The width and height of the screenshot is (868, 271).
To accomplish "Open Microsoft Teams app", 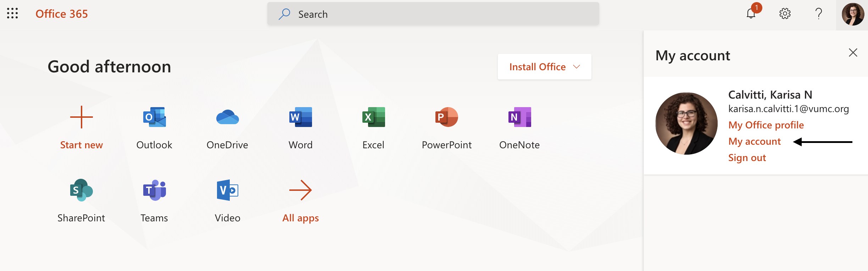I will [154, 190].
